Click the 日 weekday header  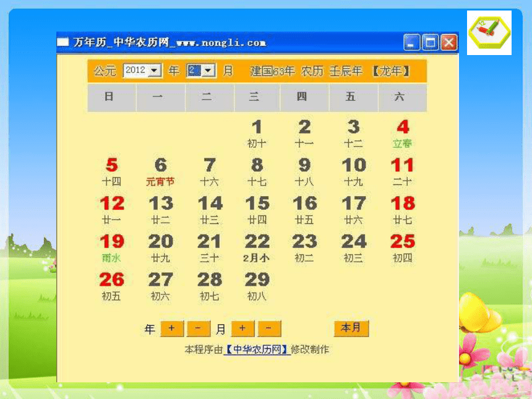point(111,98)
